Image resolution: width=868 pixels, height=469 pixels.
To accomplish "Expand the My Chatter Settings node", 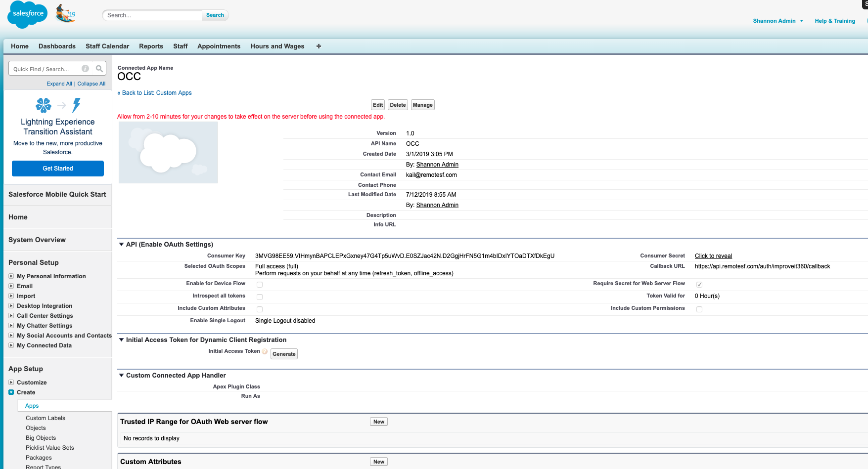I will coord(11,326).
